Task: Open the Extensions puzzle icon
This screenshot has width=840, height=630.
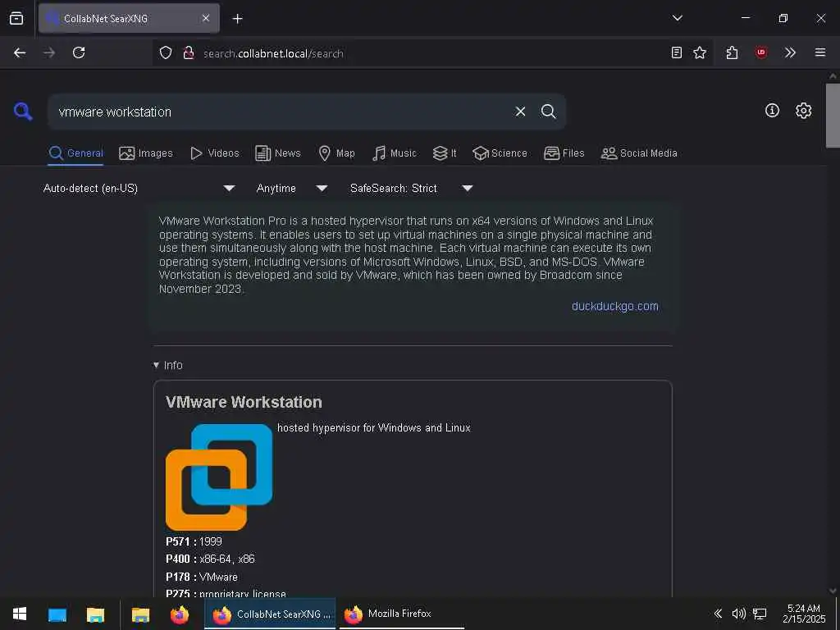Action: pos(732,52)
